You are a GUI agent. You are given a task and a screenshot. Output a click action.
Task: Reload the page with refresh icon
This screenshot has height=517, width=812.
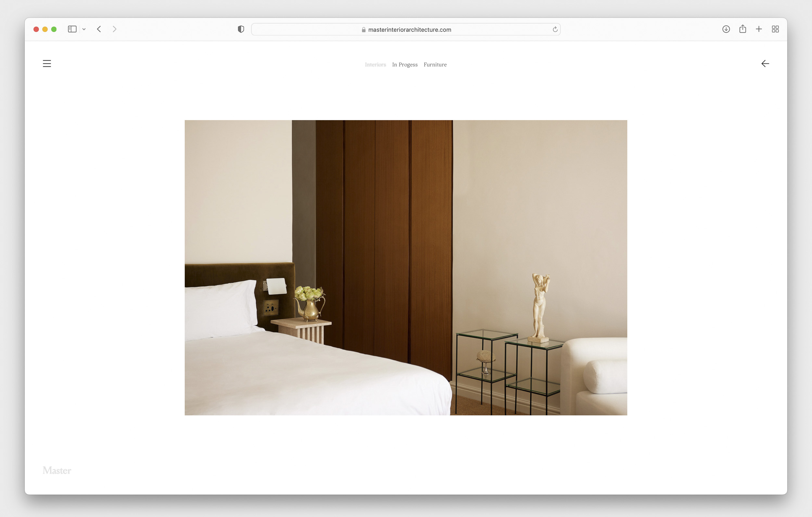click(x=555, y=29)
